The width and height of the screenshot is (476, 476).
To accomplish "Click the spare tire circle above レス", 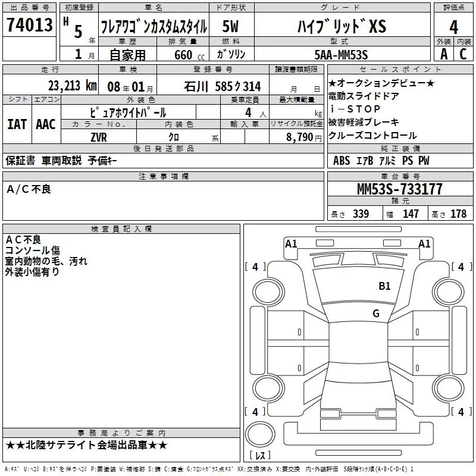I will click(x=260, y=434).
